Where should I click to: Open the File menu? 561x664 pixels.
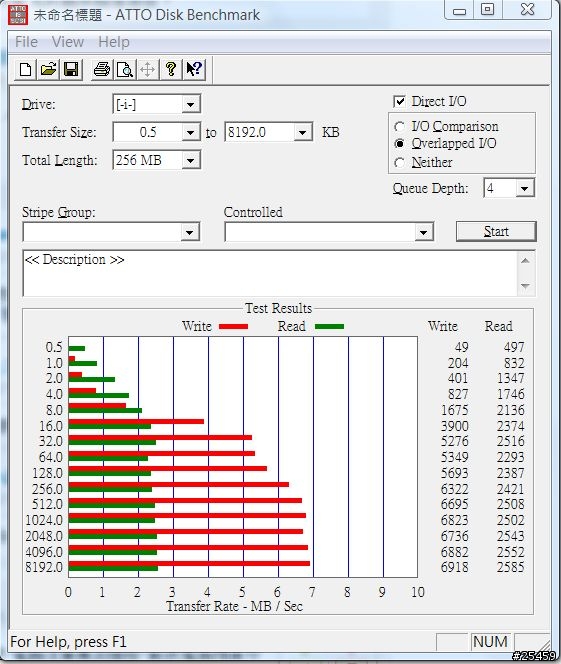tap(26, 42)
